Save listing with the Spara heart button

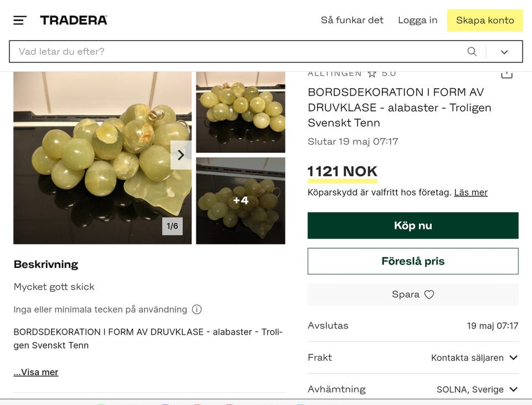[413, 295]
